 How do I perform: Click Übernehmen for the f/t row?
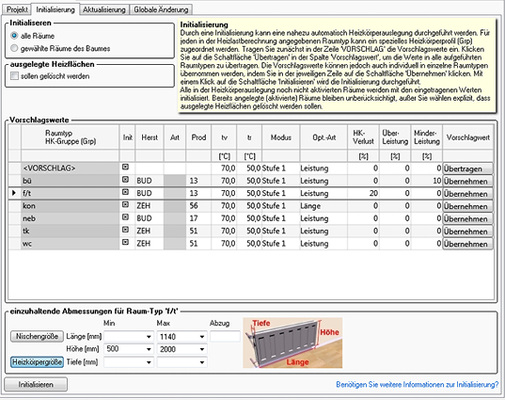point(468,194)
